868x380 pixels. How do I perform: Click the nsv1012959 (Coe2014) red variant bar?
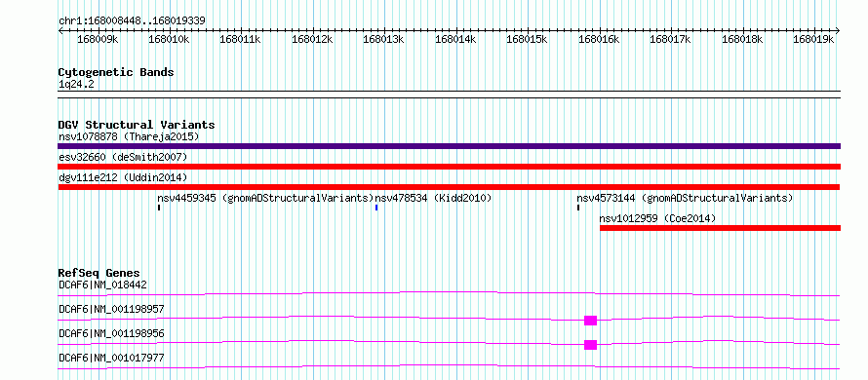pyautogui.click(x=720, y=228)
